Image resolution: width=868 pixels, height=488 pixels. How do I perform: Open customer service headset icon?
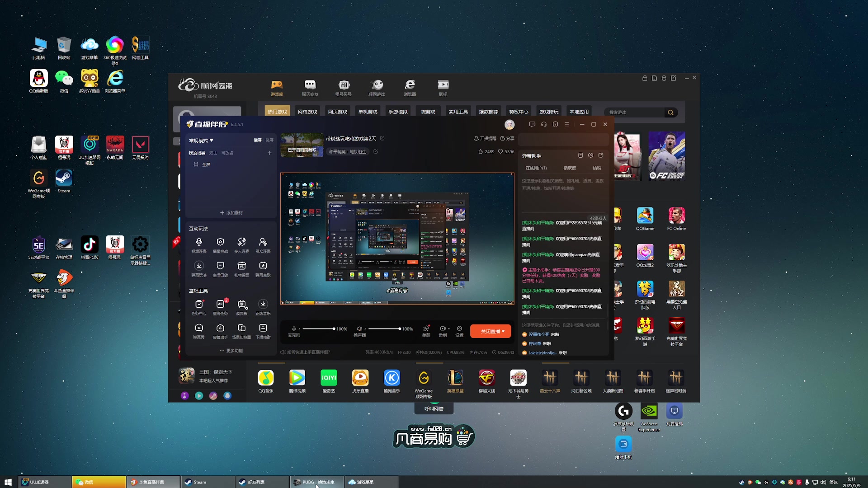[x=544, y=124]
